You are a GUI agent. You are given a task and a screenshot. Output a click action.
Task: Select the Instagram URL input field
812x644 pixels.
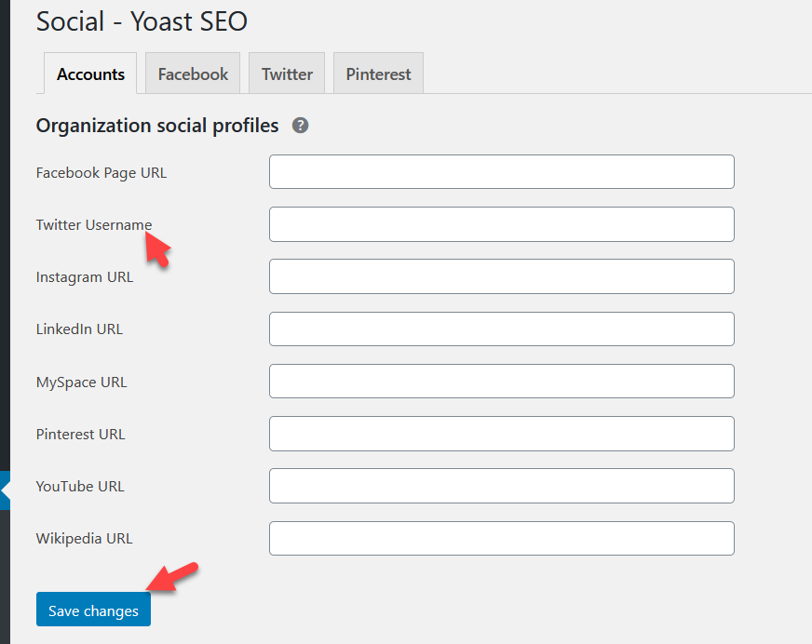pos(501,276)
